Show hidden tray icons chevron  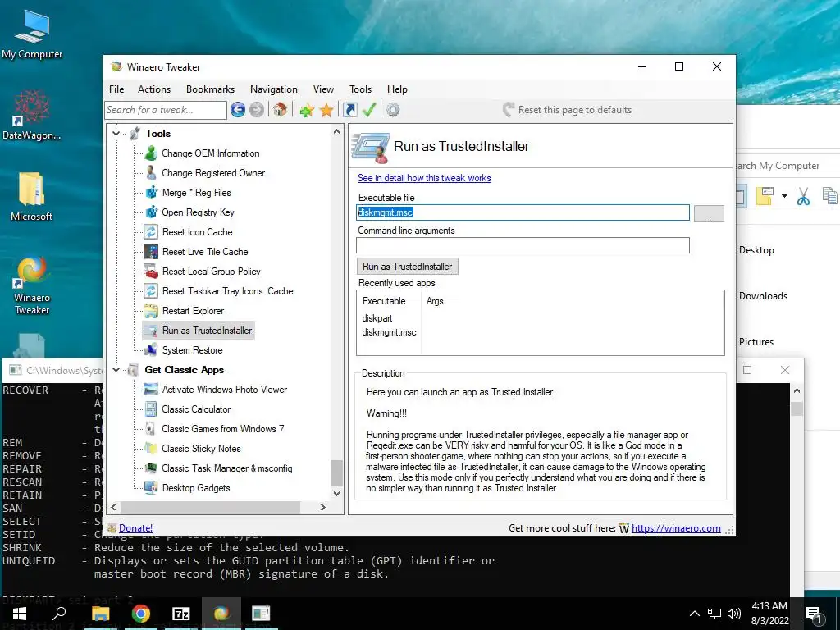(694, 614)
